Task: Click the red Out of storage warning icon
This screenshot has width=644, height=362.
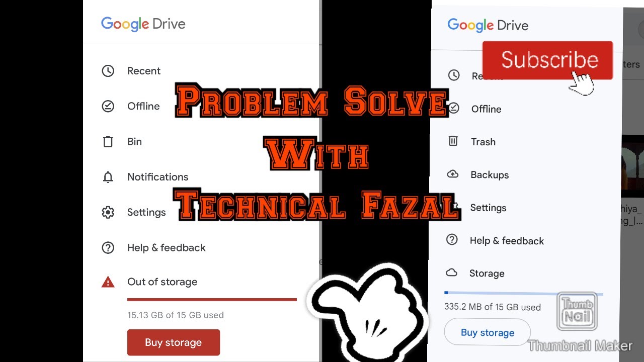Action: [108, 282]
